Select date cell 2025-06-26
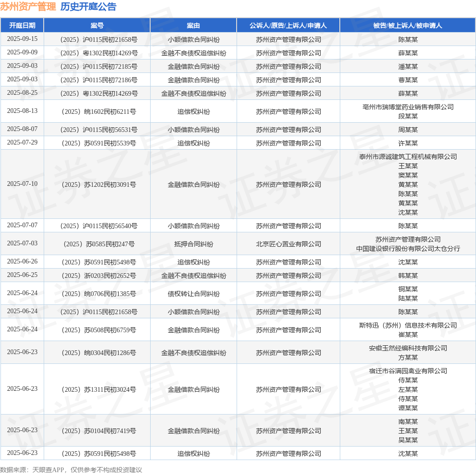Image resolution: width=476 pixels, height=474 pixels. 22,261
